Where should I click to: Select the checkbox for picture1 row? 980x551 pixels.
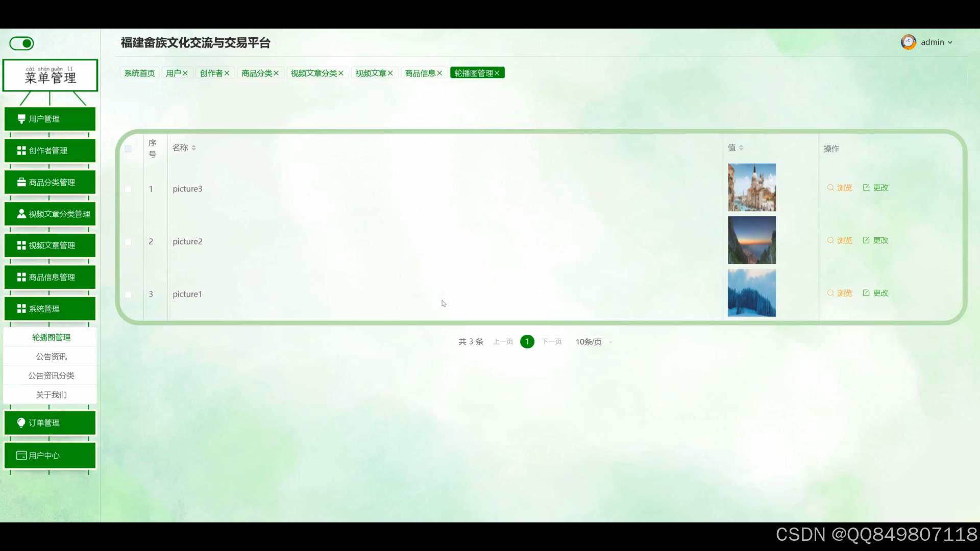tap(128, 294)
